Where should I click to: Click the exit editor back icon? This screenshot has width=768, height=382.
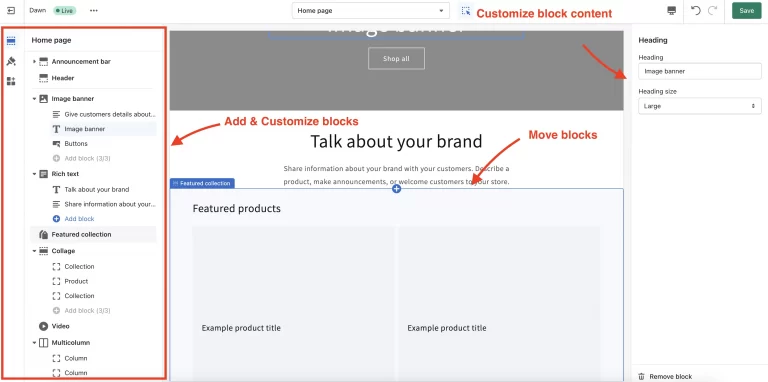pyautogui.click(x=11, y=10)
